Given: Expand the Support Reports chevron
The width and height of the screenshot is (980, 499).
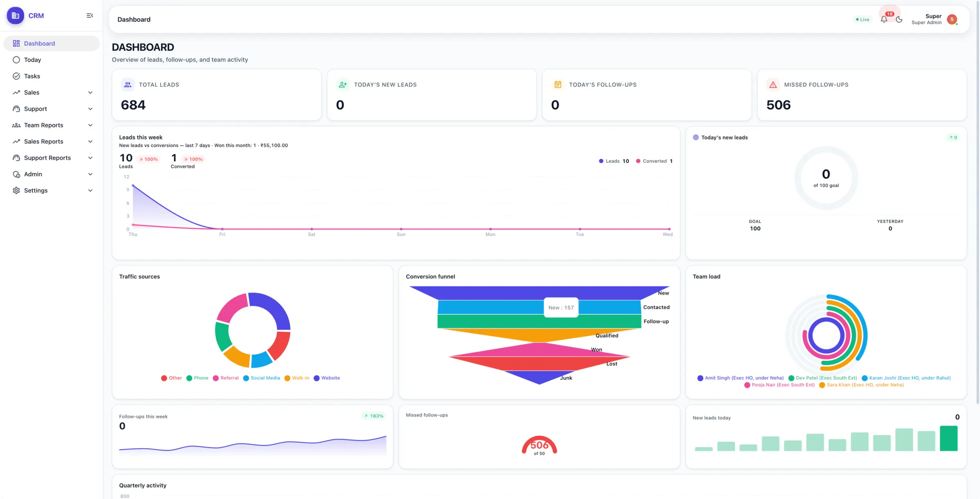Looking at the screenshot, I should [x=90, y=157].
